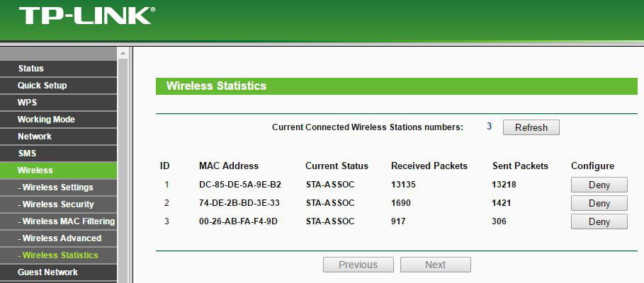This screenshot has width=644, height=283.
Task: Click the sidebar scrollbar up arrow
Action: tap(123, 53)
